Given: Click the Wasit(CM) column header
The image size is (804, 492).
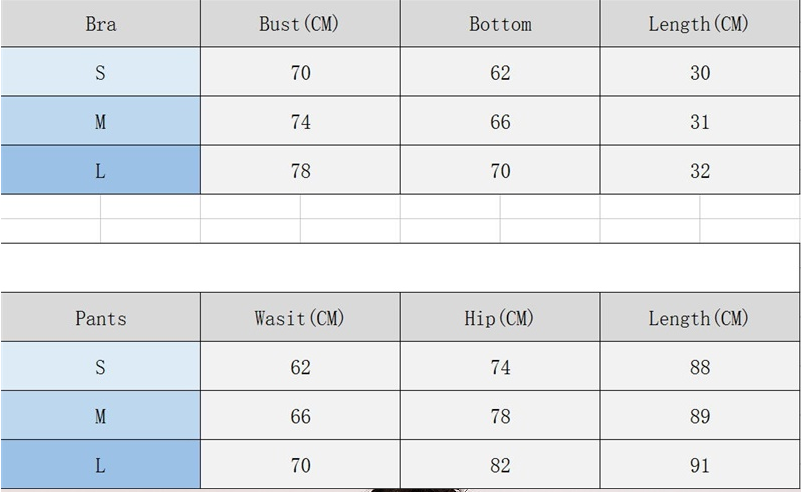Looking at the screenshot, I should [x=300, y=318].
